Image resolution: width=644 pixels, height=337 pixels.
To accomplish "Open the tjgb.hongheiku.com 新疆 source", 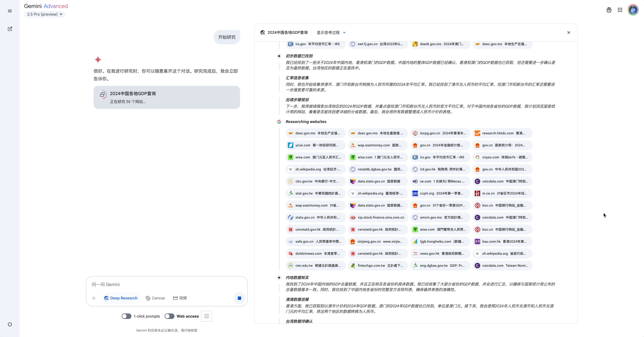I will [440, 241].
